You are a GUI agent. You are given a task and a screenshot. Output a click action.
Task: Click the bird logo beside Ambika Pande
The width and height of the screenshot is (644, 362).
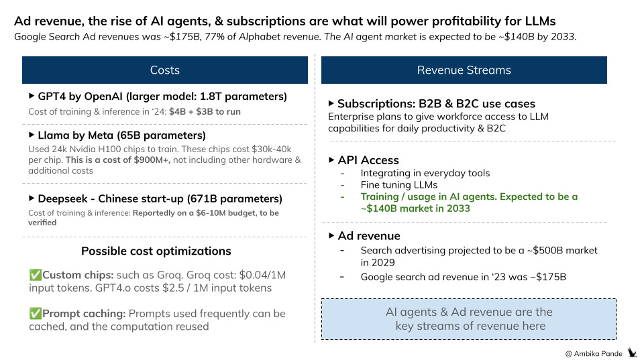633,353
